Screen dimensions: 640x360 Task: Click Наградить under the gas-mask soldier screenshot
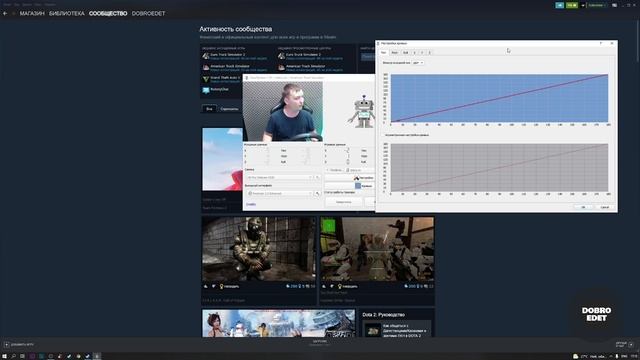229,287
